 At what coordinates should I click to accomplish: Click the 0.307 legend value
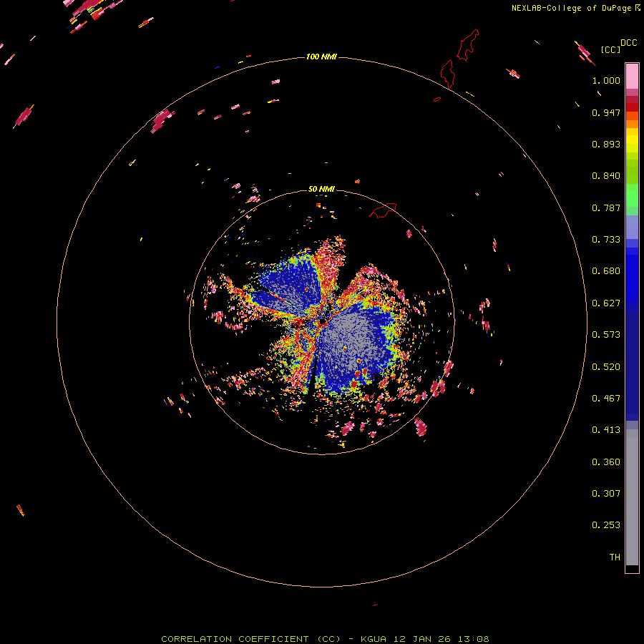(606, 494)
